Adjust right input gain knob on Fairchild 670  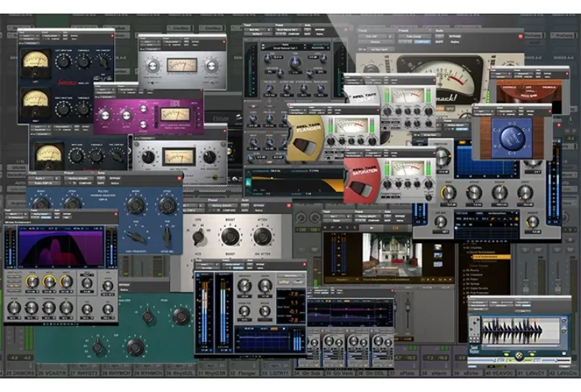coord(64,109)
